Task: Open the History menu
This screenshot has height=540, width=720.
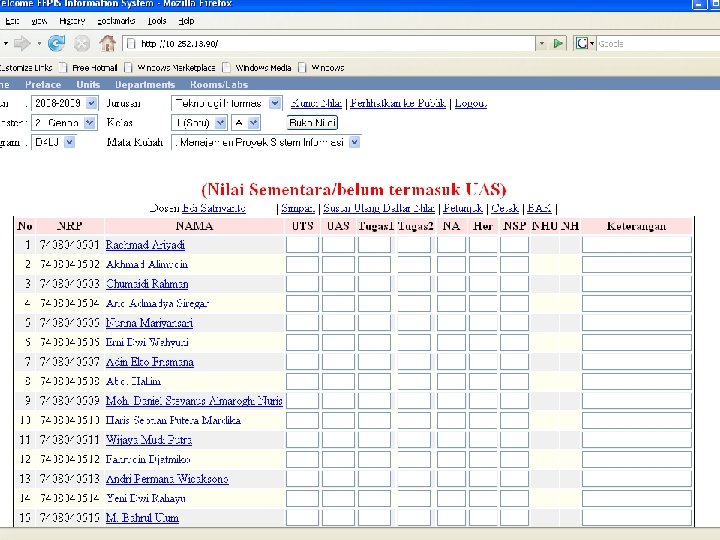Action: point(72,21)
